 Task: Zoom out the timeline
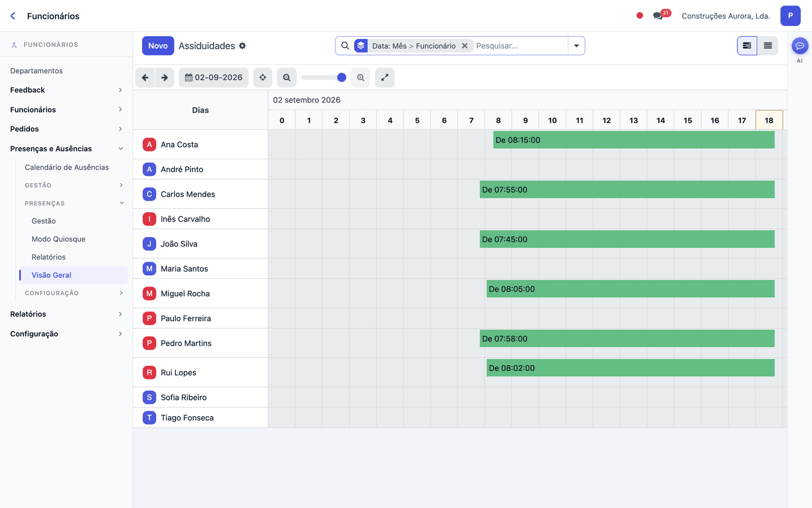[x=287, y=78]
